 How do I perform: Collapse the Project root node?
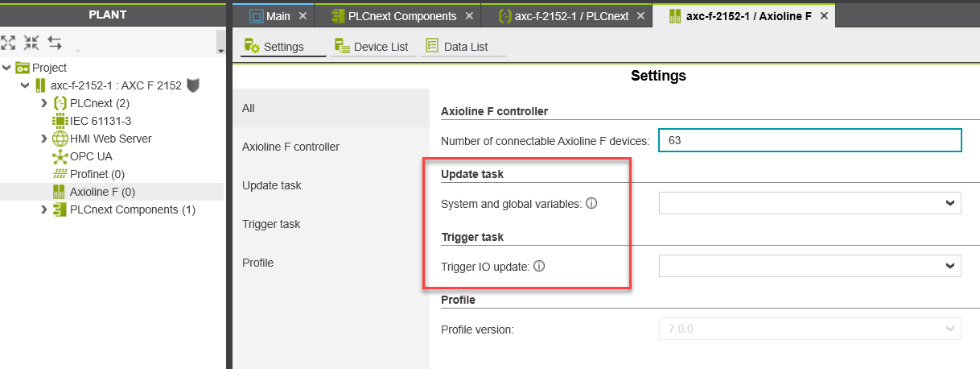coord(6,68)
